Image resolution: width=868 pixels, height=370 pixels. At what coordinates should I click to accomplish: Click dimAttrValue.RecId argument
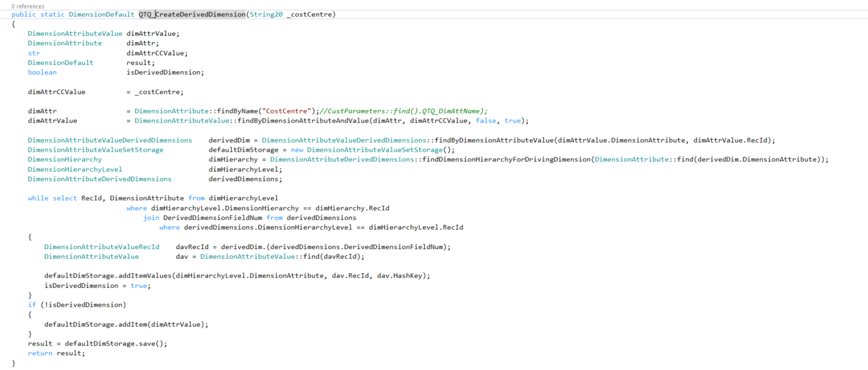click(732, 140)
